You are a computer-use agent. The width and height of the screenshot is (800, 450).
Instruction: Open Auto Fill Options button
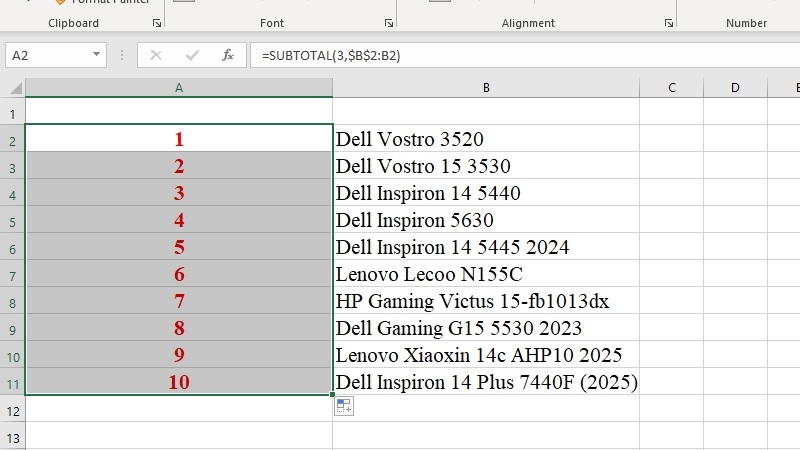click(x=344, y=407)
